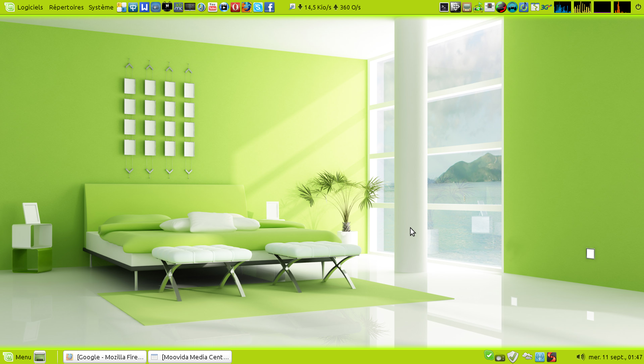Launch the Opera browser icon
The height and width of the screenshot is (364, 644).
point(235,7)
